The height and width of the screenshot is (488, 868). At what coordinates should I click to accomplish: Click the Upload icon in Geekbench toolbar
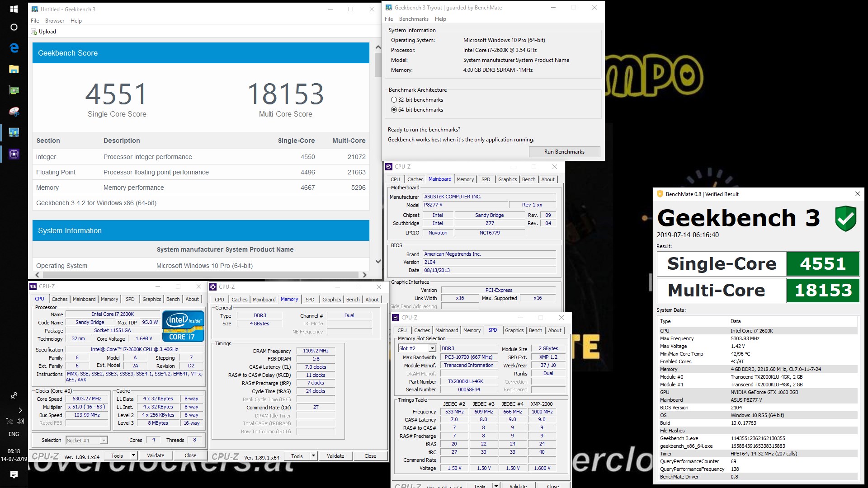click(x=34, y=32)
